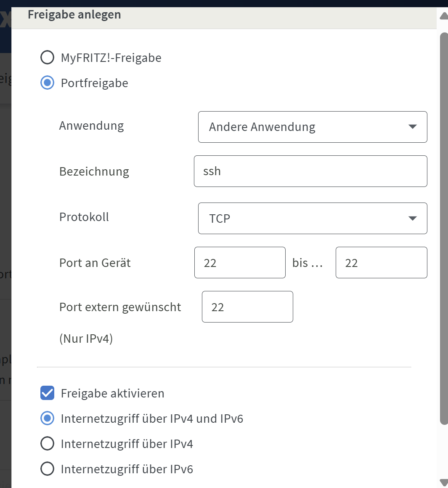Click the first Port an Gerät field
Image resolution: width=448 pixels, height=488 pixels.
pyautogui.click(x=240, y=263)
